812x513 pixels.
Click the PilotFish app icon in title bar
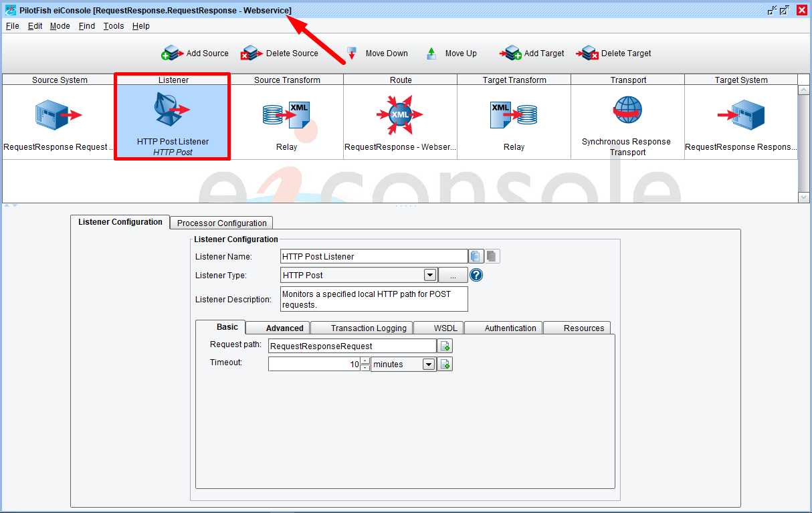point(11,10)
